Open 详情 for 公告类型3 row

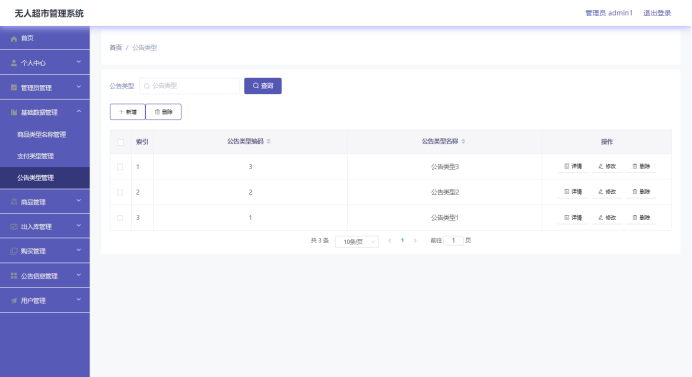coord(573,166)
